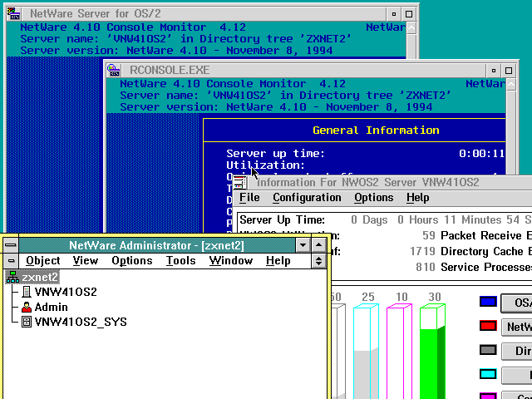Open the File menu in the NWOS2 Server information window
Screen dimensions: 532x399
tap(249, 198)
